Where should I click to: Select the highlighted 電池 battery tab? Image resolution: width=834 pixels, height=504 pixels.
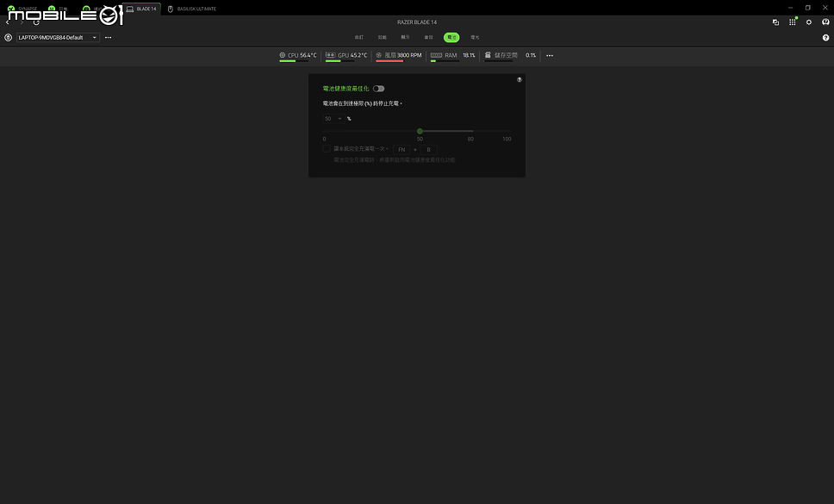click(451, 38)
